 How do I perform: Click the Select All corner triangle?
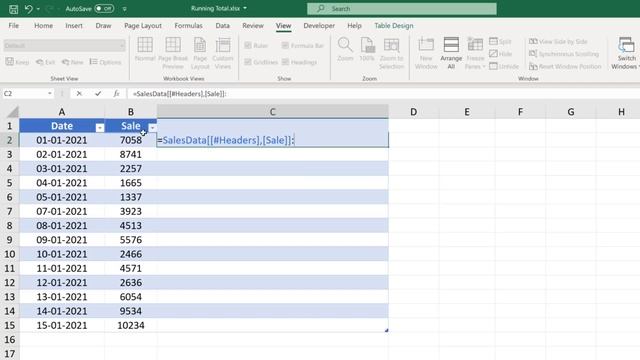[13, 111]
